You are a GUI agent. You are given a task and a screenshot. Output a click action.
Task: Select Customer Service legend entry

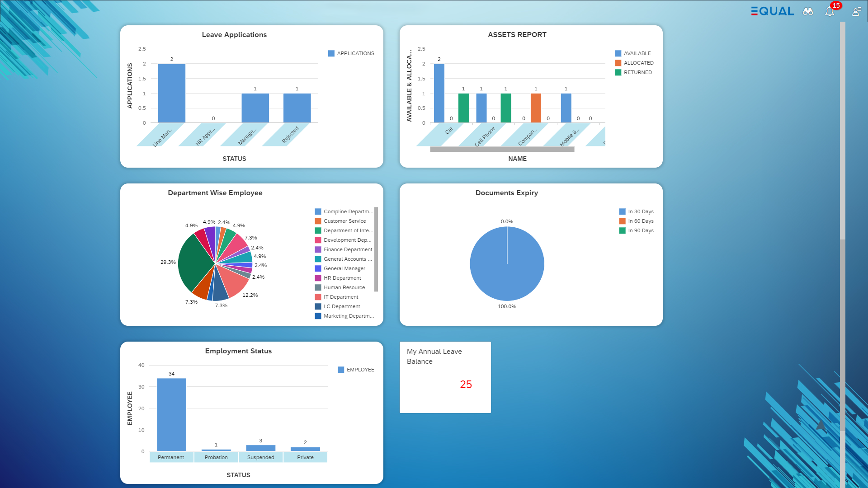344,221
